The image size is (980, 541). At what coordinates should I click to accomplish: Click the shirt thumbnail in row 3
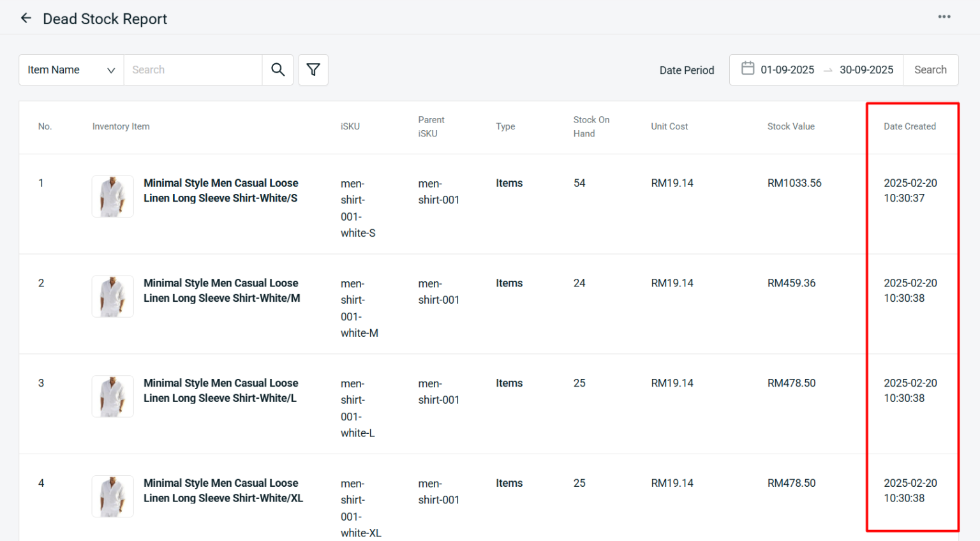(112, 396)
